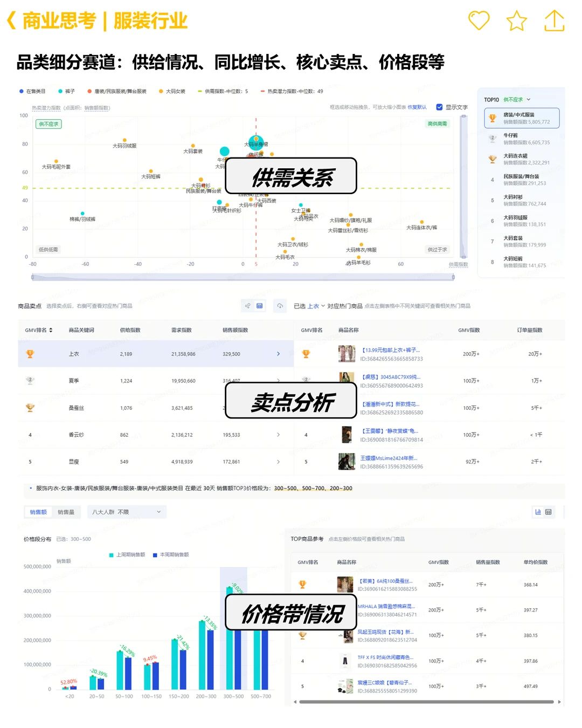Open product 【潘潘新中式】新款提花 link
Screen dimensions: 582x728
390,404
